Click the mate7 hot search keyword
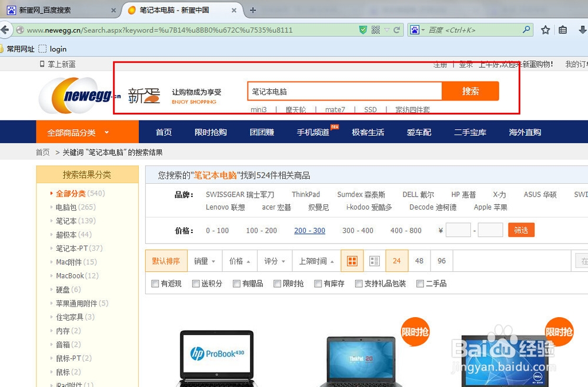The image size is (588, 387). coord(335,110)
